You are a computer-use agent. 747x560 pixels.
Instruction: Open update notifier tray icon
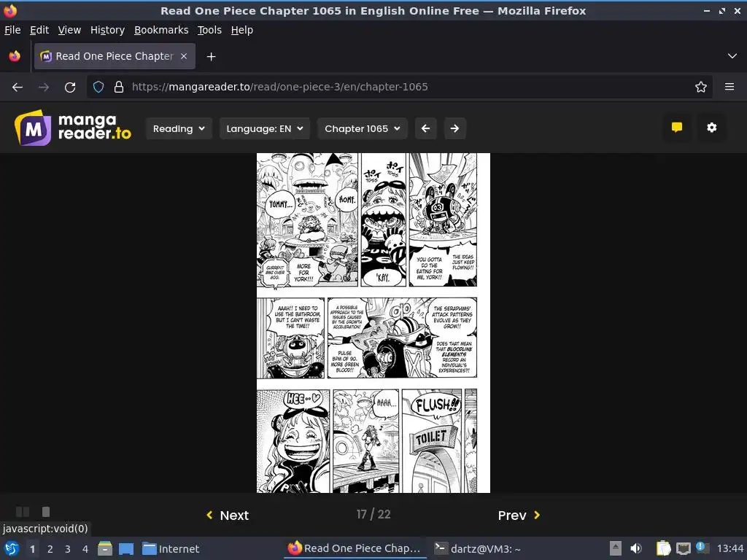702,548
